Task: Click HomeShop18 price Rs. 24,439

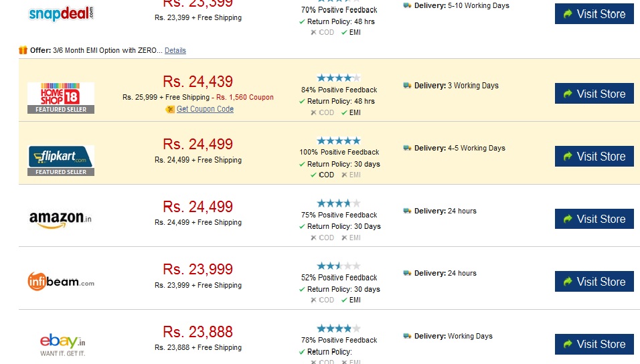Action: point(198,81)
